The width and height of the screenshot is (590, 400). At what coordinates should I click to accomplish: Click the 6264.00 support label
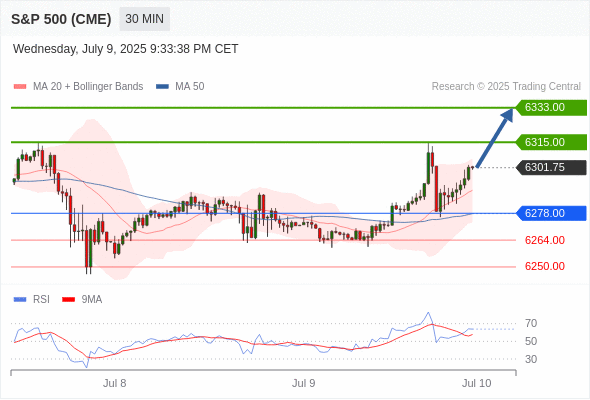(544, 240)
